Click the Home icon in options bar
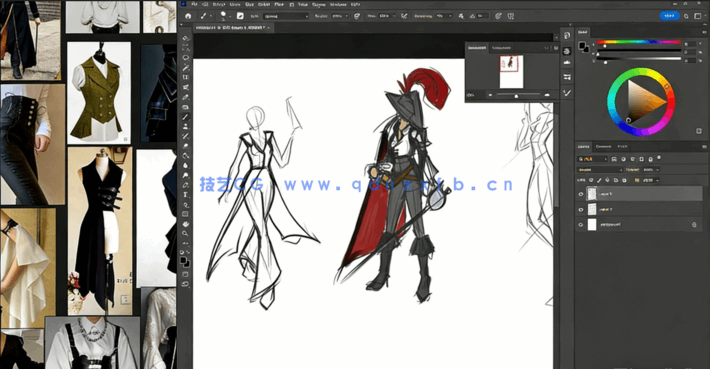Image resolution: width=710 pixels, height=369 pixels. (x=188, y=16)
